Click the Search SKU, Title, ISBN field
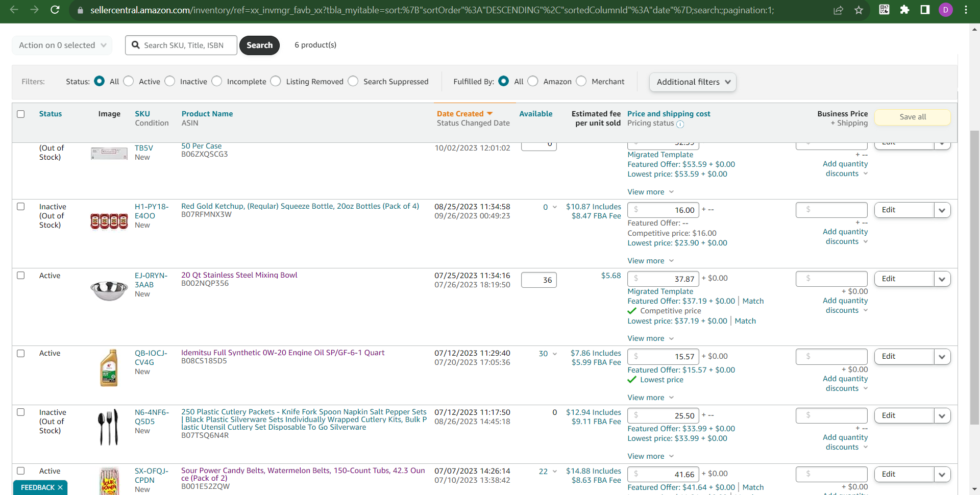The height and width of the screenshot is (495, 980). (x=181, y=45)
